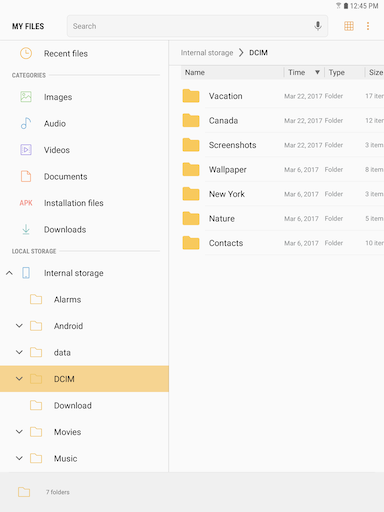Screen dimensions: 384x512
Task: Open the Documents category label
Action: 66,177
